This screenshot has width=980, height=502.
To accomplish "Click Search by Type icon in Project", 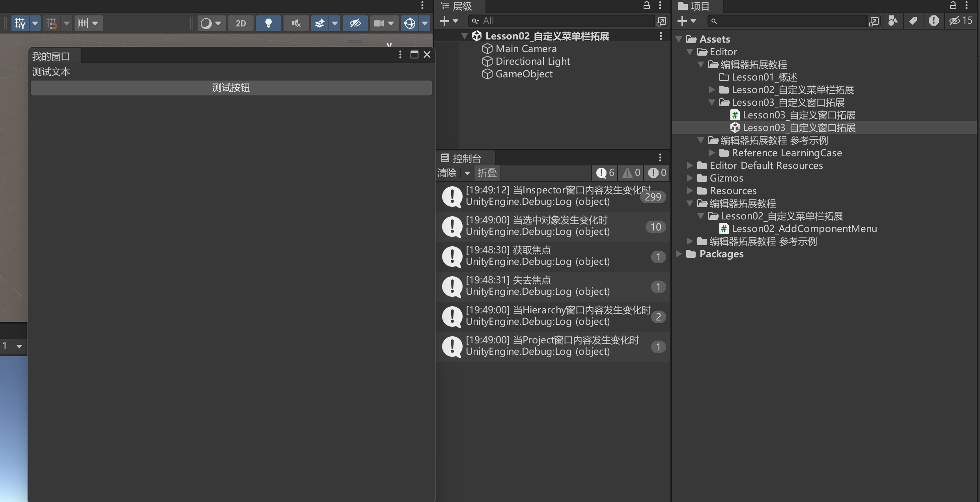I will click(893, 21).
